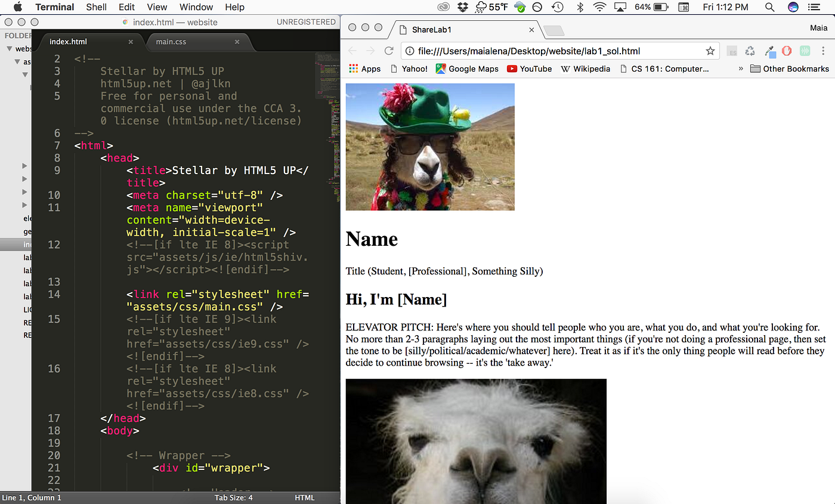835x504 pixels.
Task: Click the back navigation arrow
Action: [x=352, y=51]
